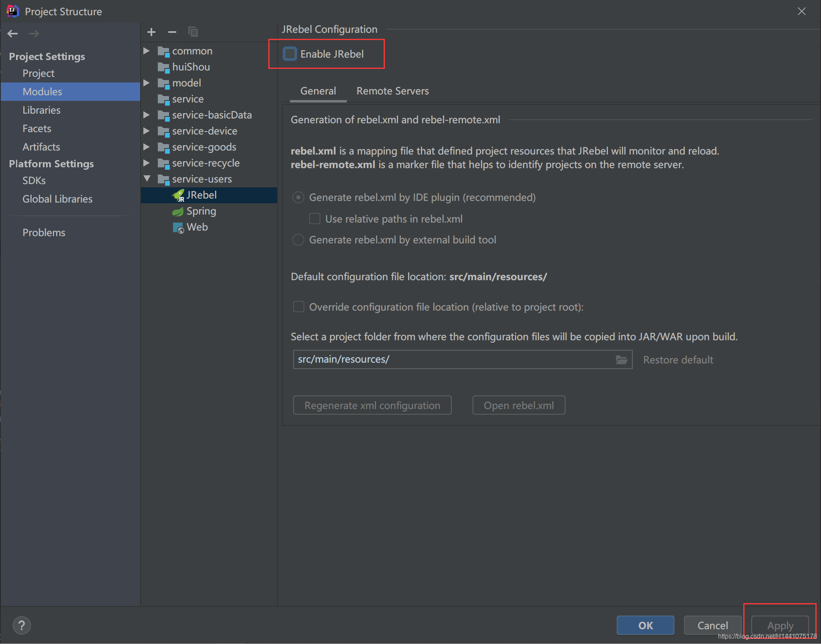Expand the common module node

pyautogui.click(x=147, y=51)
